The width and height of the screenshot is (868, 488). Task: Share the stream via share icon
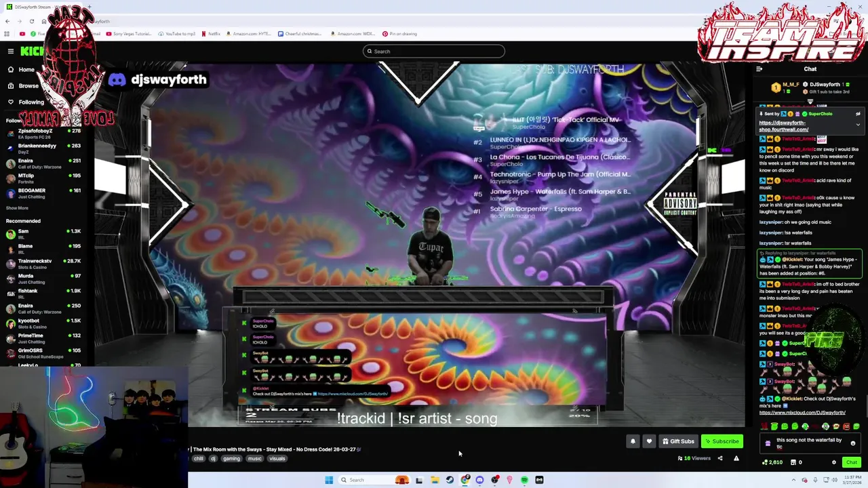pos(720,458)
